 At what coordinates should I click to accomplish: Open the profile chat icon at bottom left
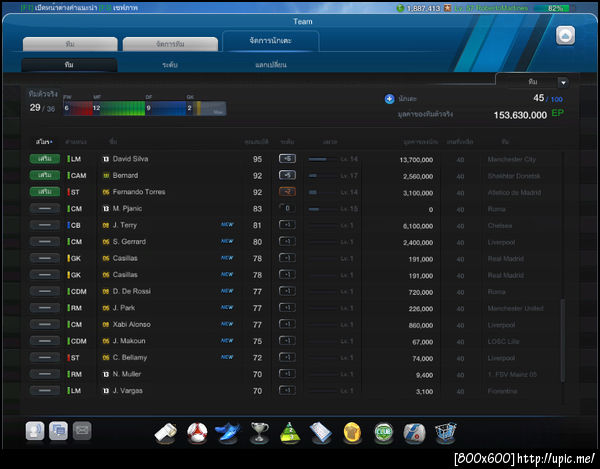tap(35, 431)
